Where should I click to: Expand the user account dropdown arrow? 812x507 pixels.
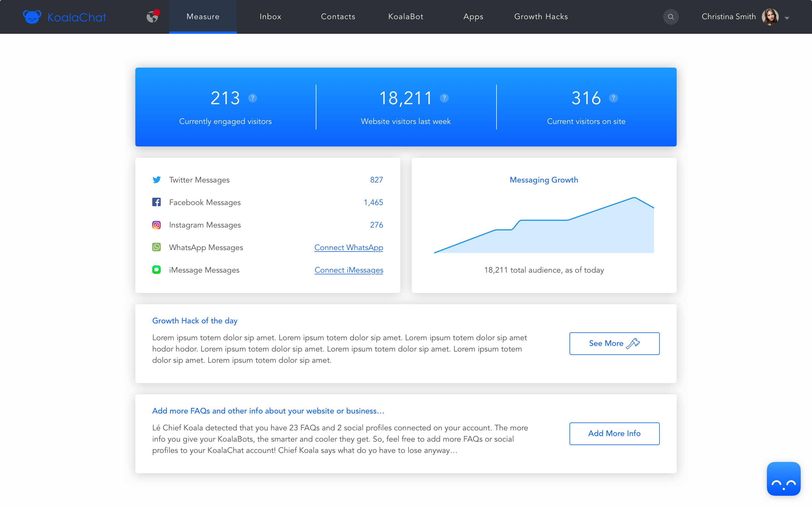[x=787, y=18]
